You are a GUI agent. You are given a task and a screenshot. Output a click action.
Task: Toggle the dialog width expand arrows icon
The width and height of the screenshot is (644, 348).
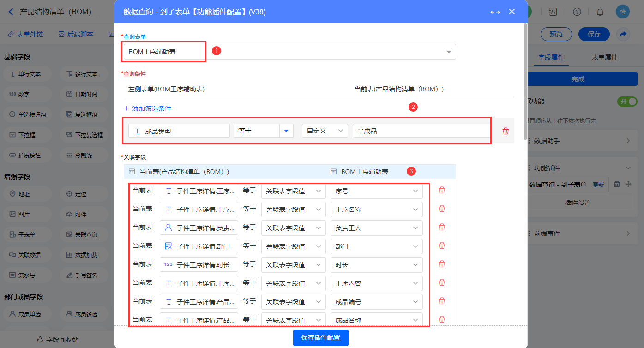[495, 12]
